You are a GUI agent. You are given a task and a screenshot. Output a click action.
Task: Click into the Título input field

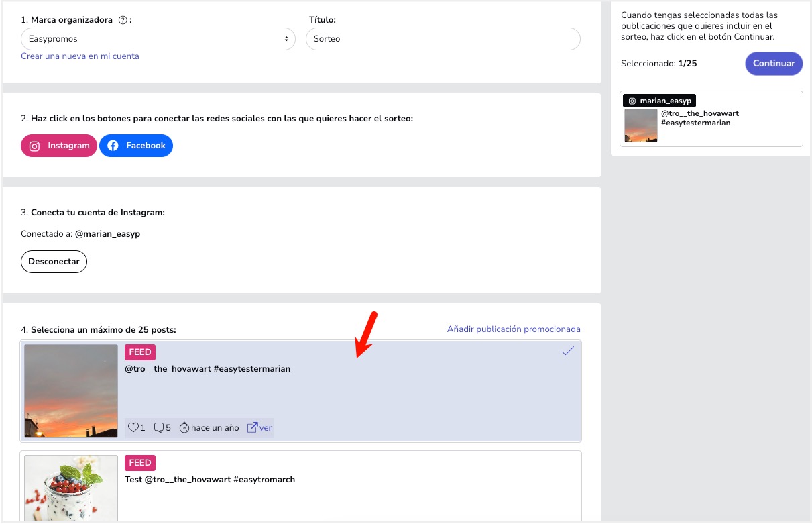click(443, 39)
